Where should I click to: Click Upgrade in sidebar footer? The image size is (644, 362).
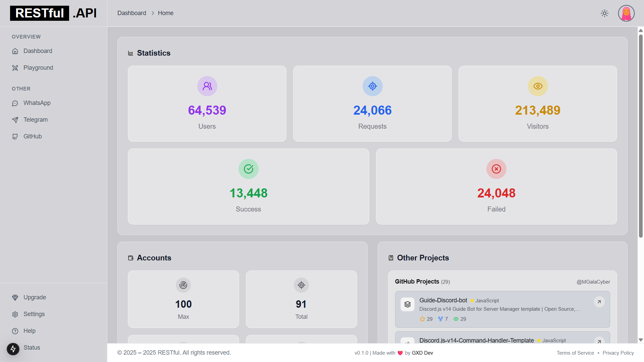coord(35,297)
